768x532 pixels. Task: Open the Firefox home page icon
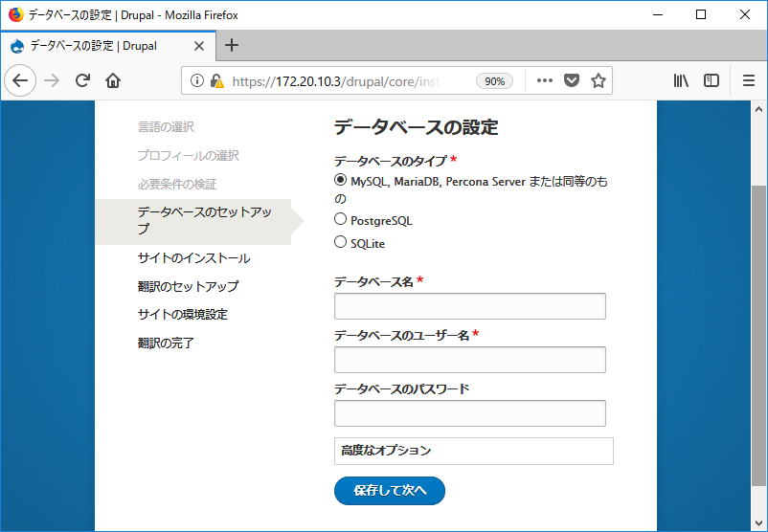113,80
